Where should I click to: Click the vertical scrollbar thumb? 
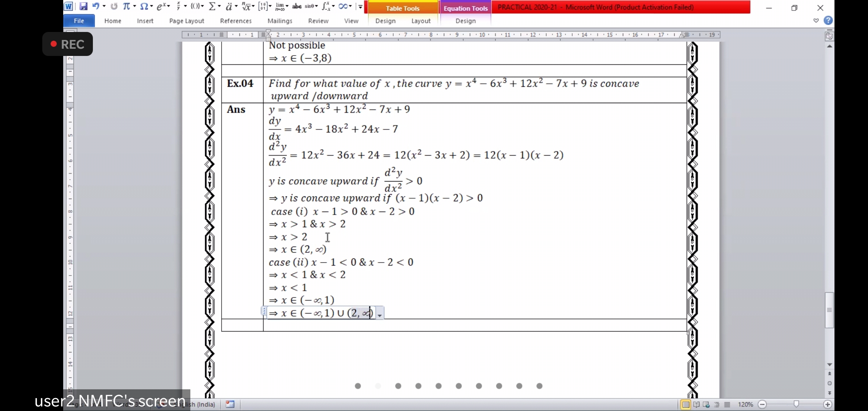click(829, 310)
